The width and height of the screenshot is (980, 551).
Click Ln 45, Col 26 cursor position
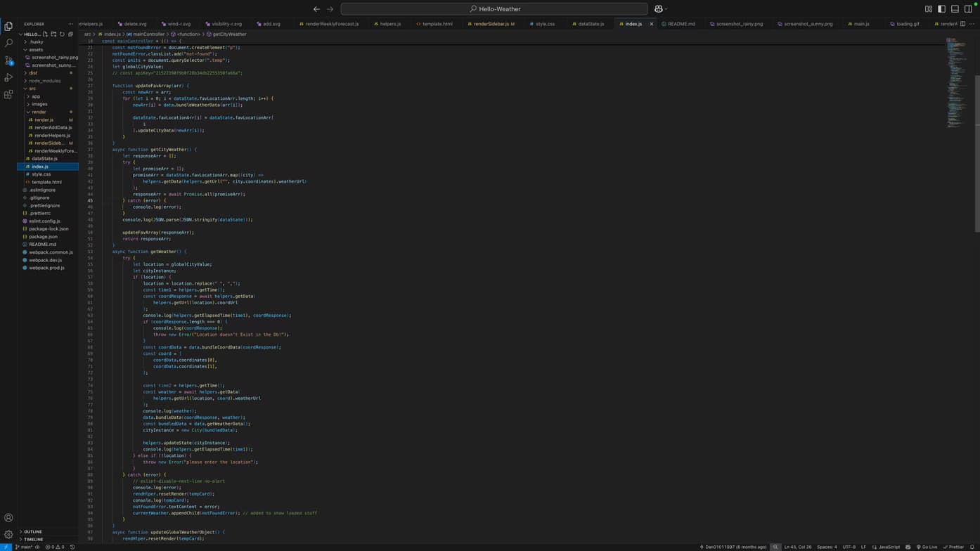[x=797, y=547]
